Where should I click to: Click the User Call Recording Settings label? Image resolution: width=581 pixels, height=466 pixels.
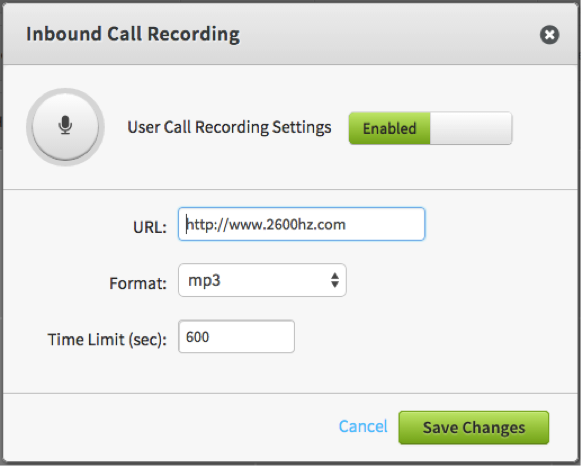(229, 127)
